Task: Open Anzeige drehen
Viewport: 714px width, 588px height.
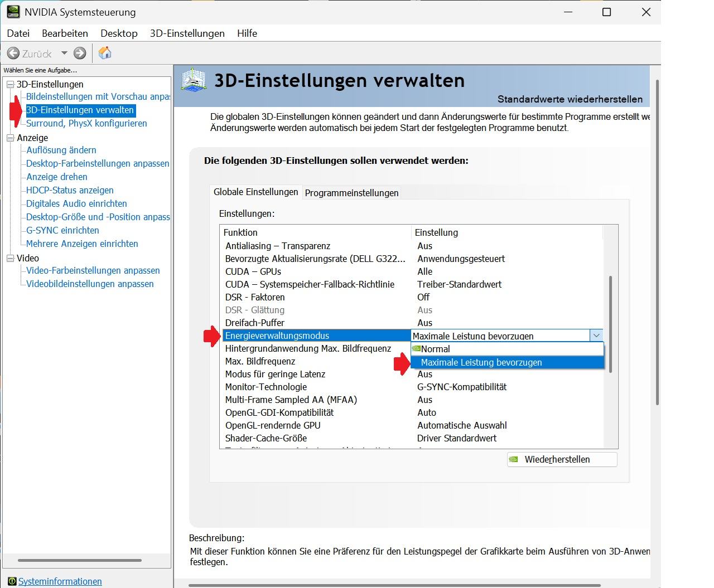Action: [x=57, y=177]
